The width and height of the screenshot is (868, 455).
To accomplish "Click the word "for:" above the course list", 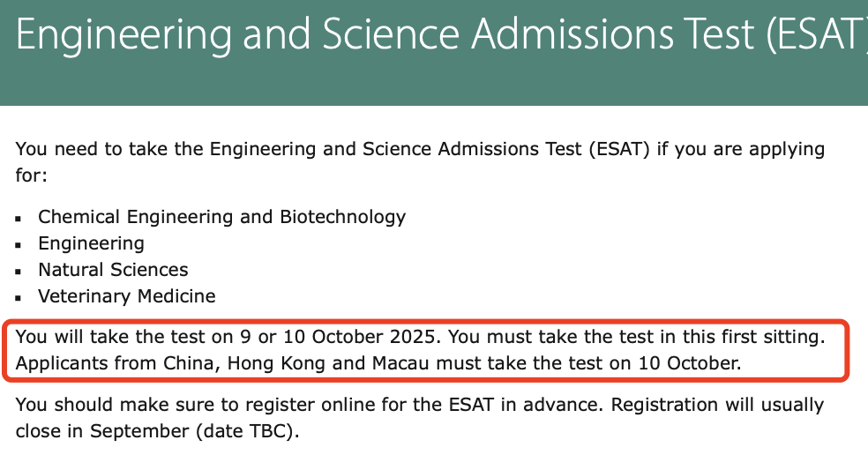I will coord(32,175).
